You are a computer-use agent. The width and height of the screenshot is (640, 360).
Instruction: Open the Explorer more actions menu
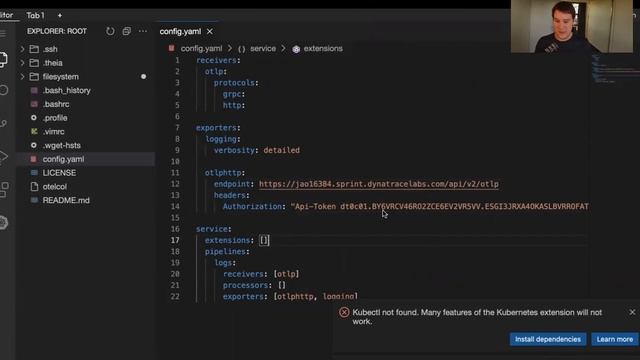click(x=143, y=31)
